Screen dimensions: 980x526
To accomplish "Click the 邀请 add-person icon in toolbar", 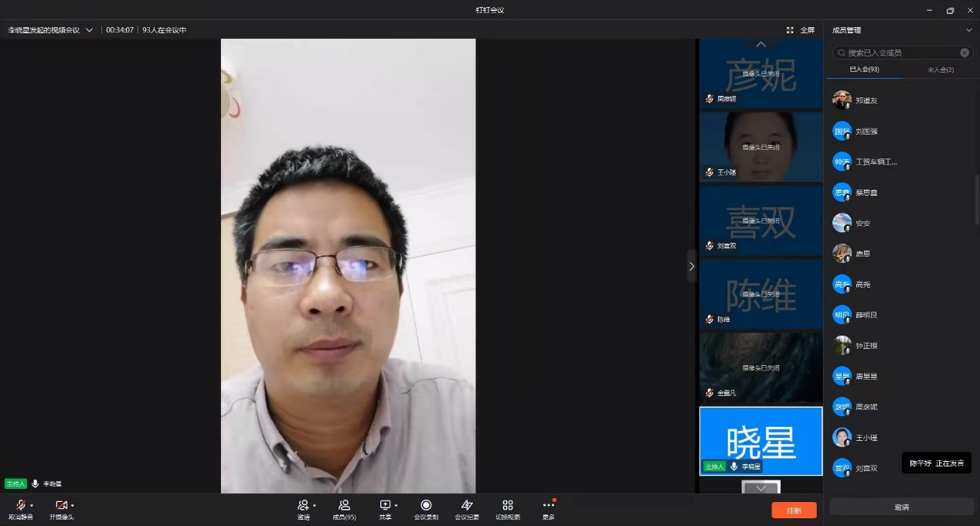I will [303, 505].
